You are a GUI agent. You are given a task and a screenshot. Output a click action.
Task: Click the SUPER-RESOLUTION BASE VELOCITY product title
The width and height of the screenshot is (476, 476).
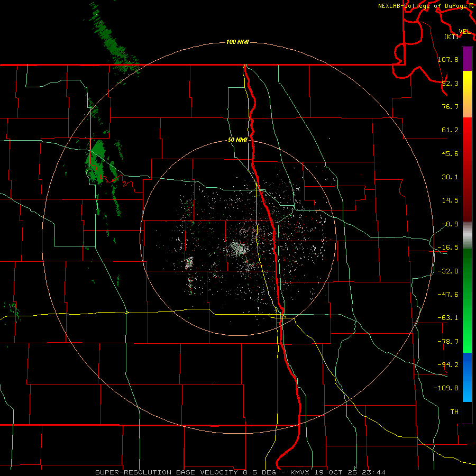click(x=167, y=472)
